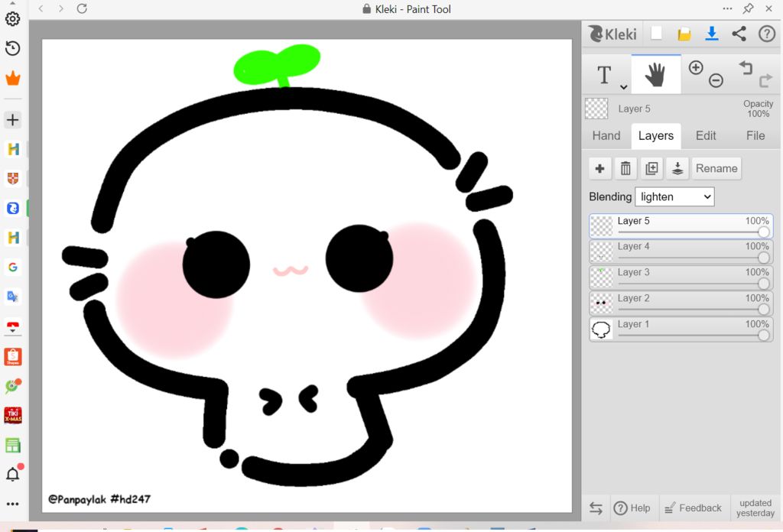Image resolution: width=783 pixels, height=532 pixels.
Task: Open the history clock icon in sidebar
Action: [x=12, y=48]
